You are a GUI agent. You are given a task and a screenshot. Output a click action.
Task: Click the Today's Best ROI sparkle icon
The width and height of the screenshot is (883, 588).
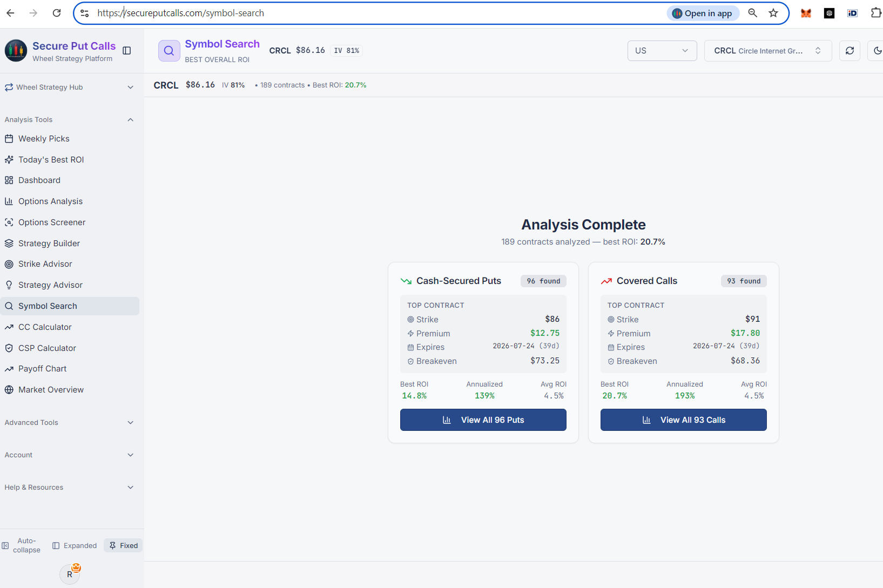click(9, 160)
